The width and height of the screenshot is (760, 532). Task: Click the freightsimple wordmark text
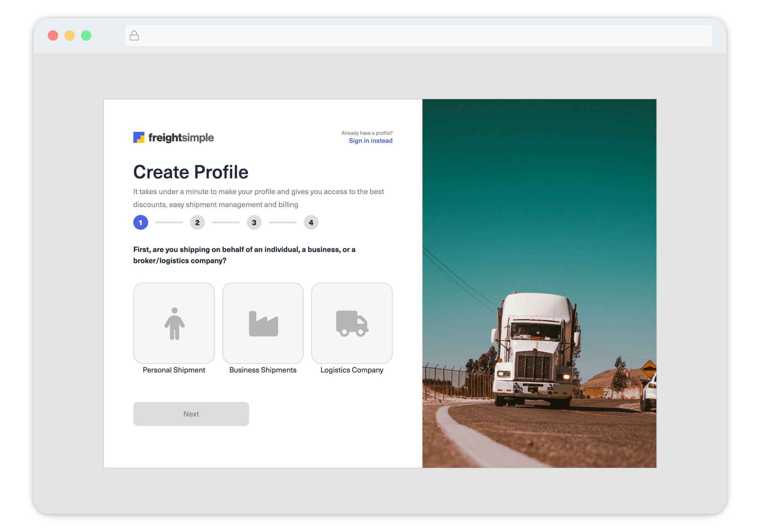(x=181, y=138)
